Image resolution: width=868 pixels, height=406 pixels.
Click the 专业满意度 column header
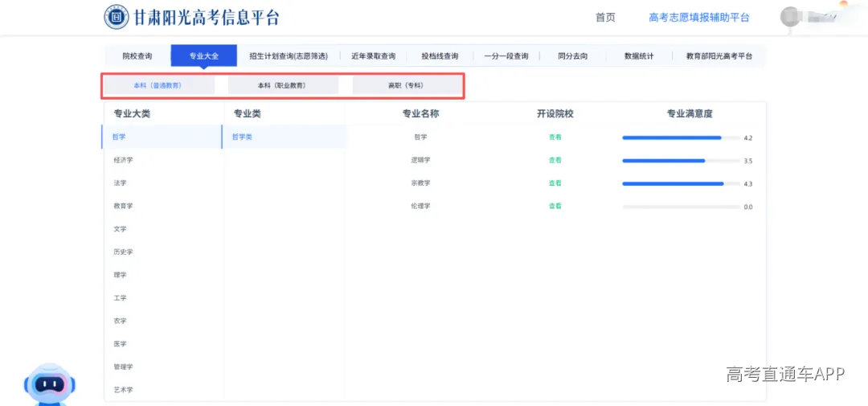pyautogui.click(x=690, y=113)
